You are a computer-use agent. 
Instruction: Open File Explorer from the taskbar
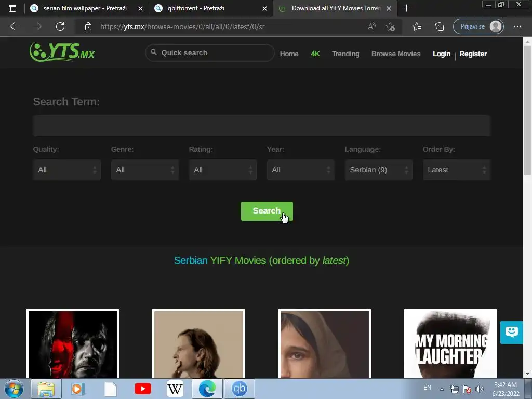coord(46,389)
